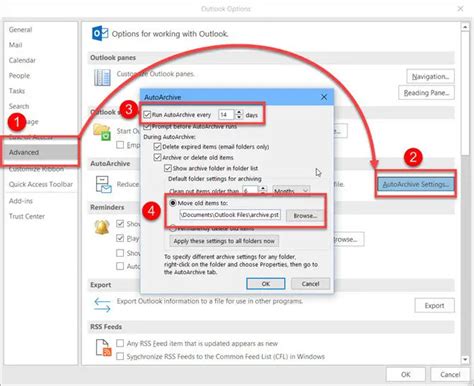Open Customize Ribbon options
This screenshot has width=474, height=386.
pos(36,169)
